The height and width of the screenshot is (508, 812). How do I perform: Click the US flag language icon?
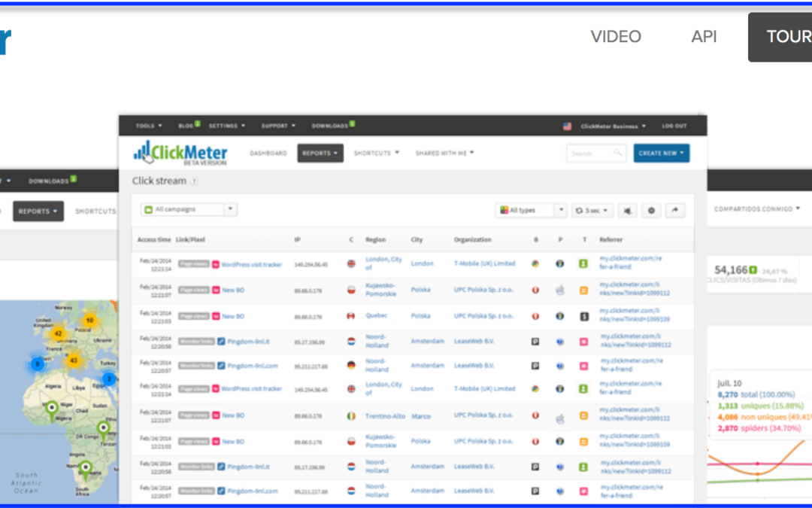coord(567,126)
